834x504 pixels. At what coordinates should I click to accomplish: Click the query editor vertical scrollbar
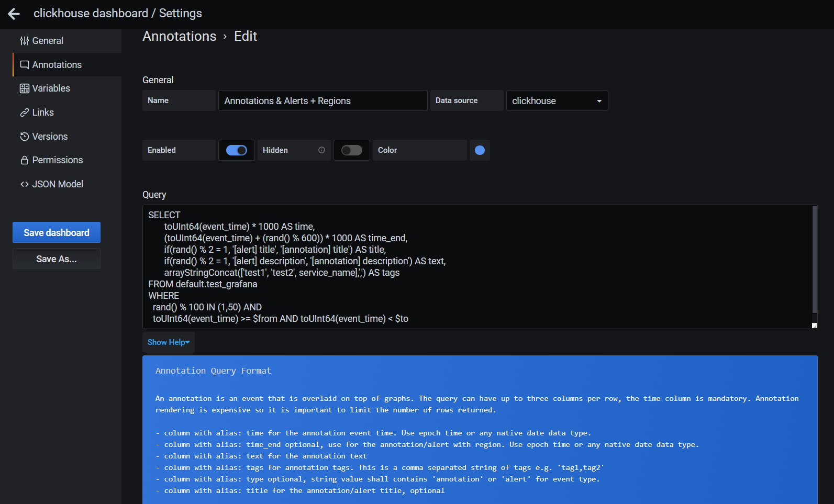tap(814, 259)
